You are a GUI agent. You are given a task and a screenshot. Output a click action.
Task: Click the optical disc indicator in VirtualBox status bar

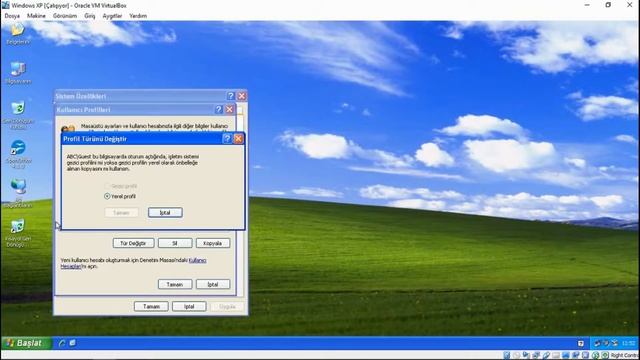516,356
